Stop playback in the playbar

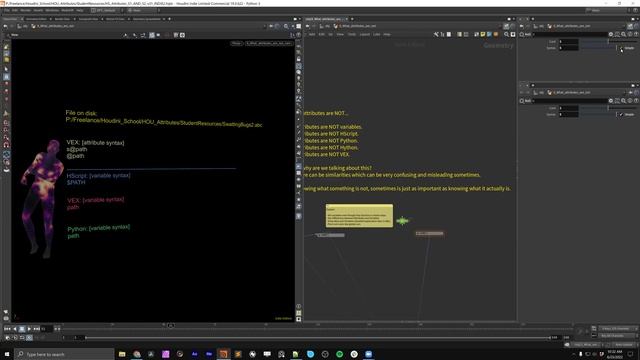[x=22, y=329]
